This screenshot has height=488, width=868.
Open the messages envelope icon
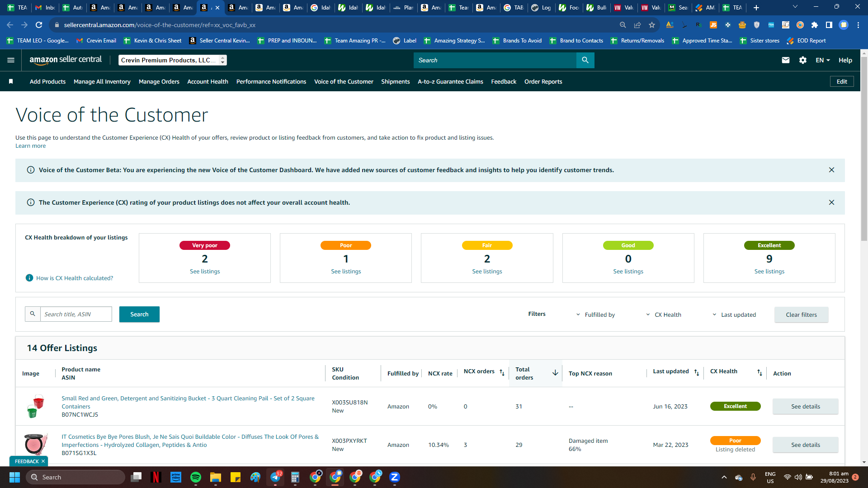tap(786, 60)
